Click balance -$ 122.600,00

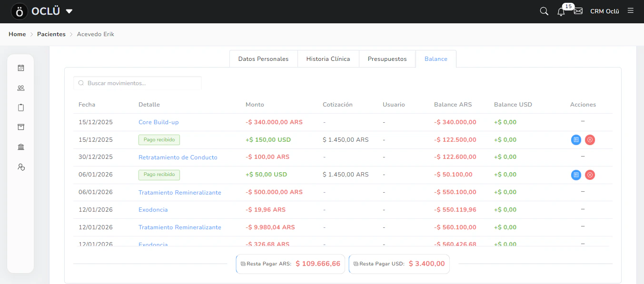(x=455, y=157)
